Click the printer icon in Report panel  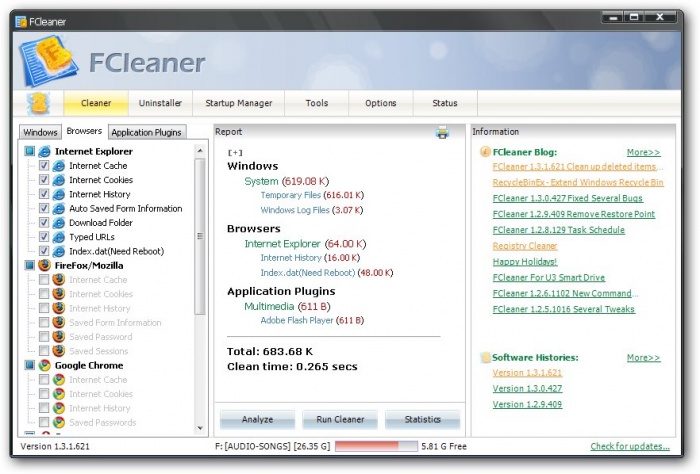pos(442,133)
